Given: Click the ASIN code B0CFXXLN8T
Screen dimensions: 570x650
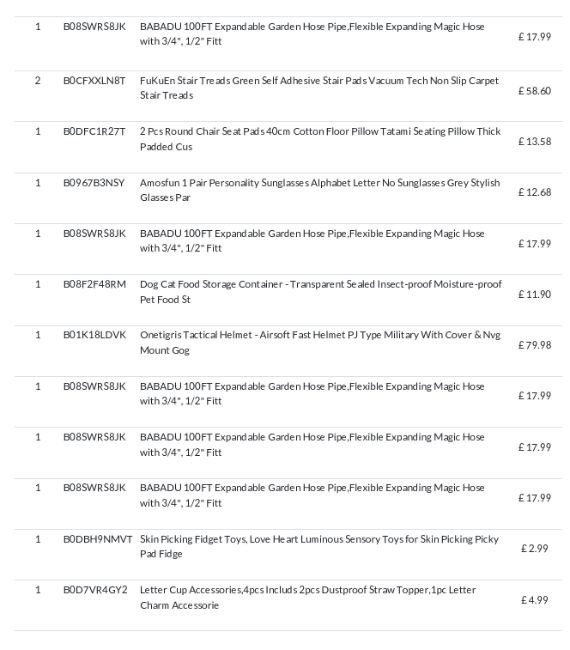Looking at the screenshot, I should click(94, 81).
